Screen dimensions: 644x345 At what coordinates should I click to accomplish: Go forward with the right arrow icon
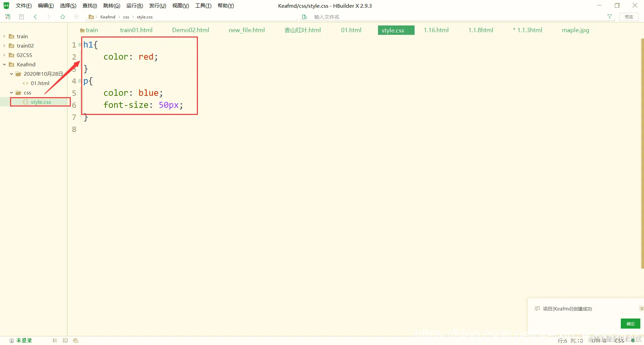pyautogui.click(x=49, y=17)
